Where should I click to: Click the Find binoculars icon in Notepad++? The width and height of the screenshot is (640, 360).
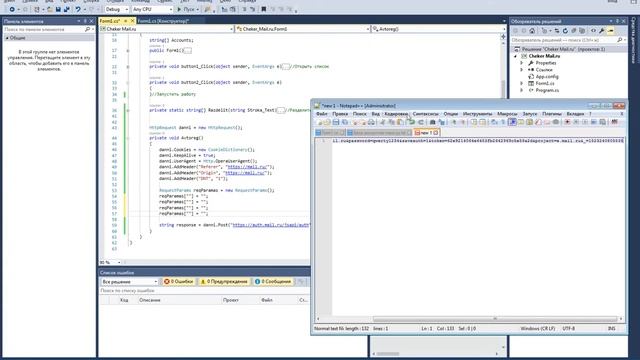[x=432, y=122]
